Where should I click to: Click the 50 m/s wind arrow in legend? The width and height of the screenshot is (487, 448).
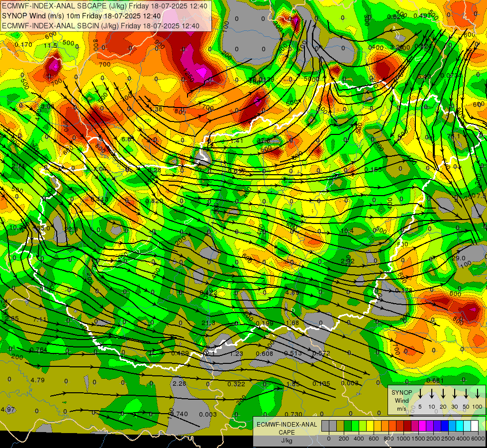466,394
